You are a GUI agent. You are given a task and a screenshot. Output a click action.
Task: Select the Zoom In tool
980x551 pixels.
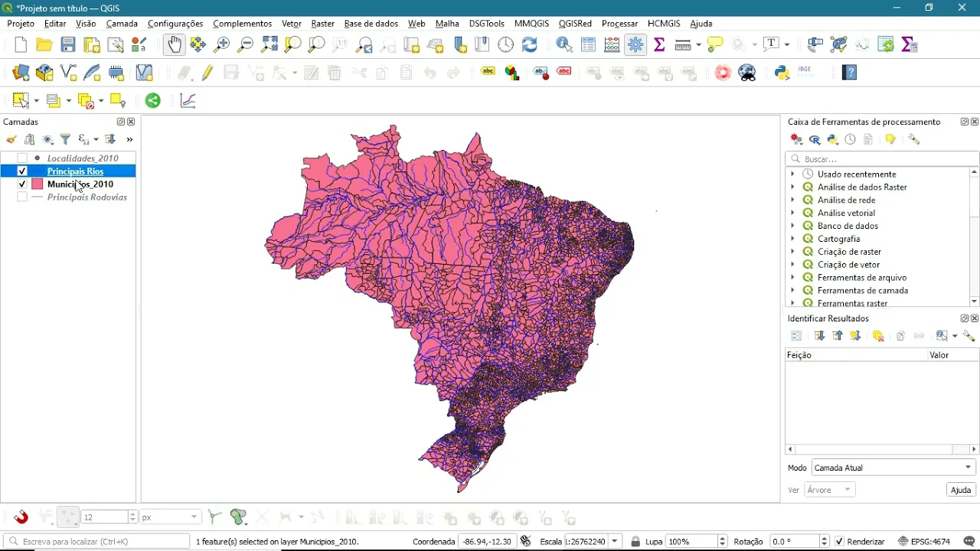point(222,45)
